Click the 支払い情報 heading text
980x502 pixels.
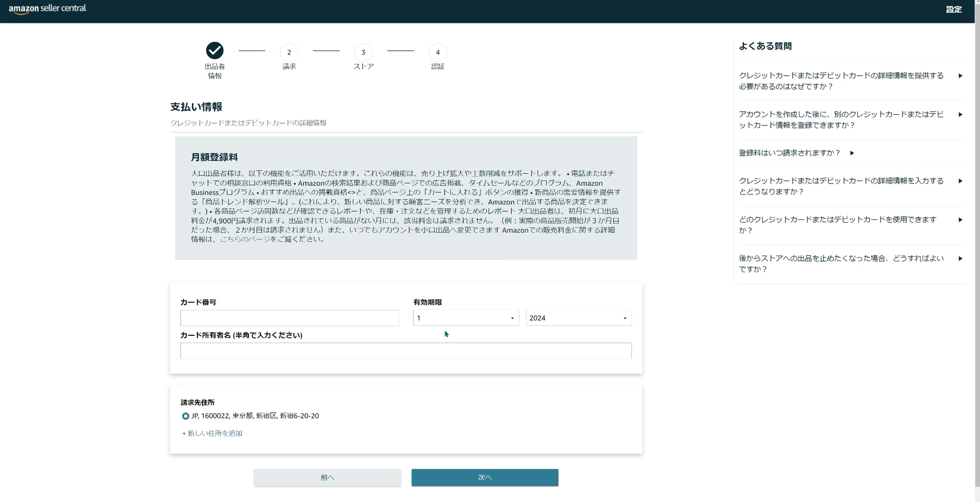(196, 107)
